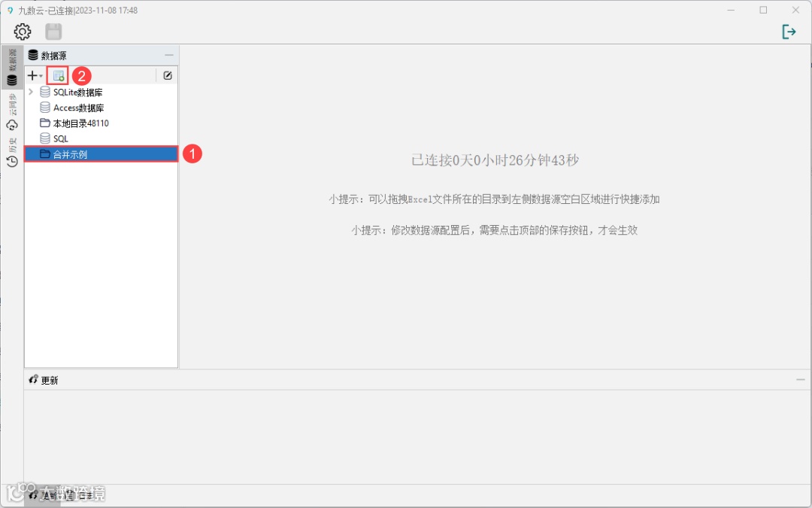Click the database icon in the 数据源 panel header
Viewport: 812px width, 508px height.
[32, 54]
